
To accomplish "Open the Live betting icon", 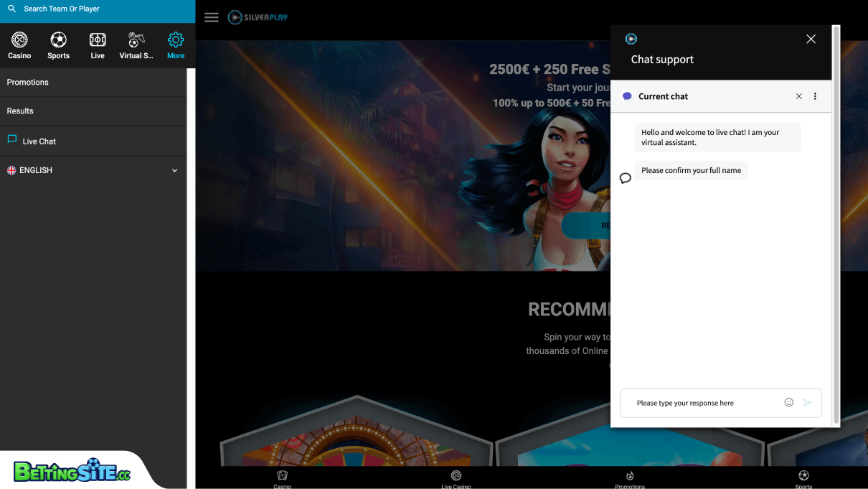I will pyautogui.click(x=98, y=39).
